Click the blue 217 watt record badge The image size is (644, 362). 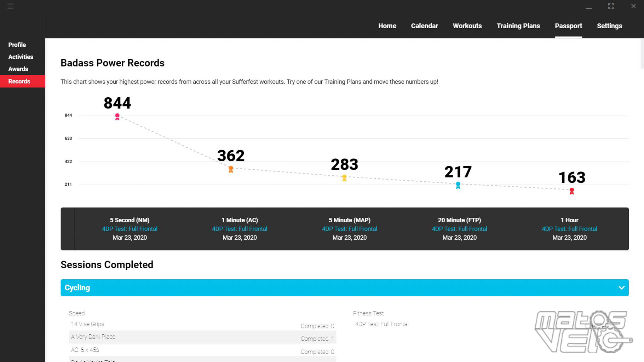point(458,185)
